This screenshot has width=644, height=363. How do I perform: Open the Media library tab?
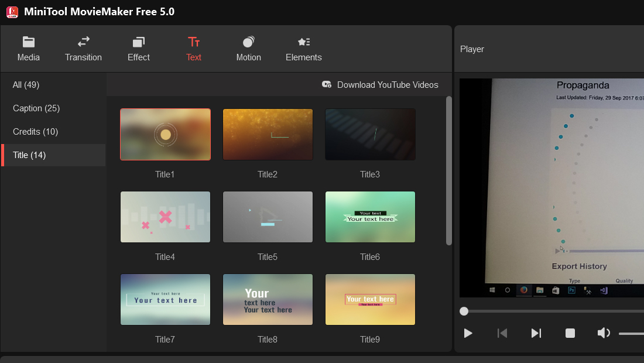[28, 49]
